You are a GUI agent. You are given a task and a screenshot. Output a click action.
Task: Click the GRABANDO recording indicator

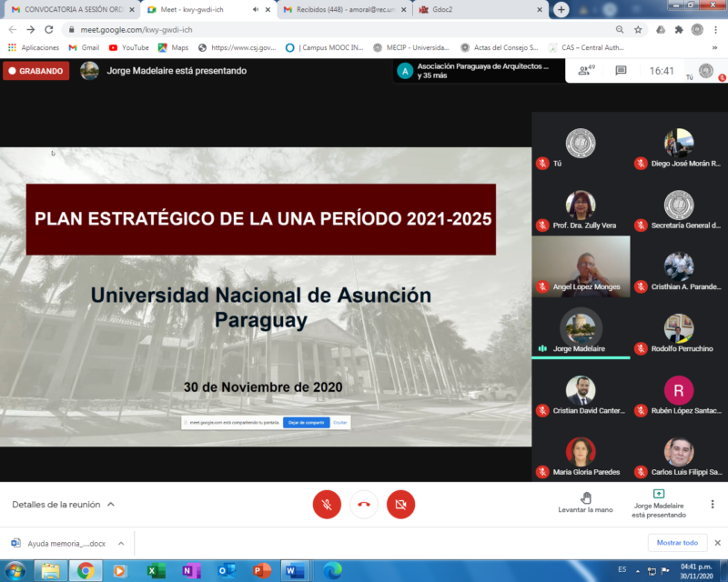pos(36,71)
